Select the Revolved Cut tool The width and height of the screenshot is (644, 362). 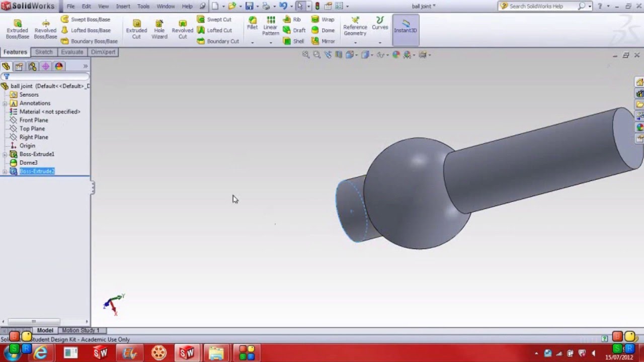pos(182,28)
